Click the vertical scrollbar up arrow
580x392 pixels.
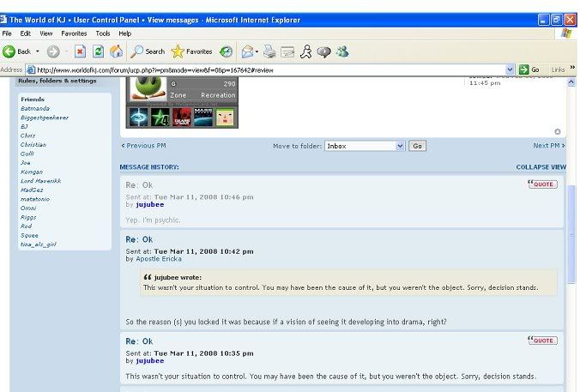click(x=571, y=82)
